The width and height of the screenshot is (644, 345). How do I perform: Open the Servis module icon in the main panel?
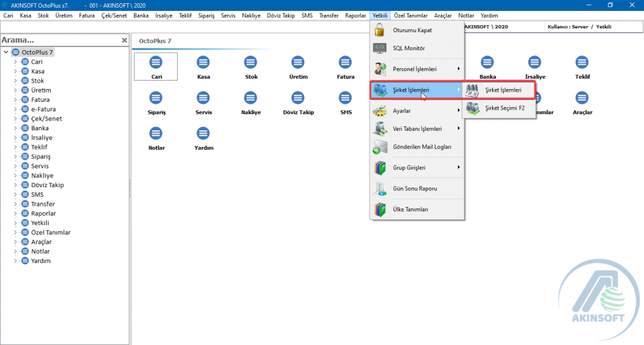pos(203,98)
